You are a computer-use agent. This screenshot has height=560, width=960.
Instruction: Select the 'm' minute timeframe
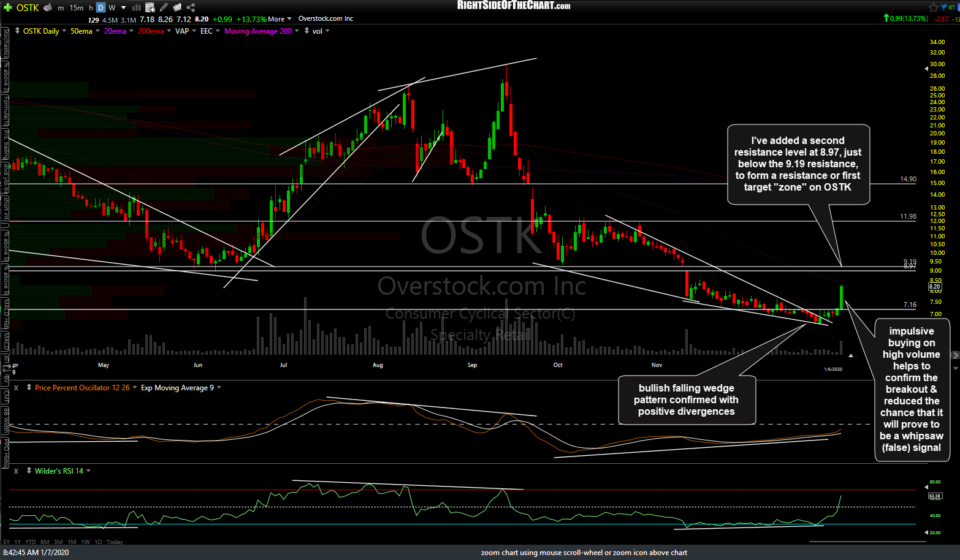coord(61,8)
